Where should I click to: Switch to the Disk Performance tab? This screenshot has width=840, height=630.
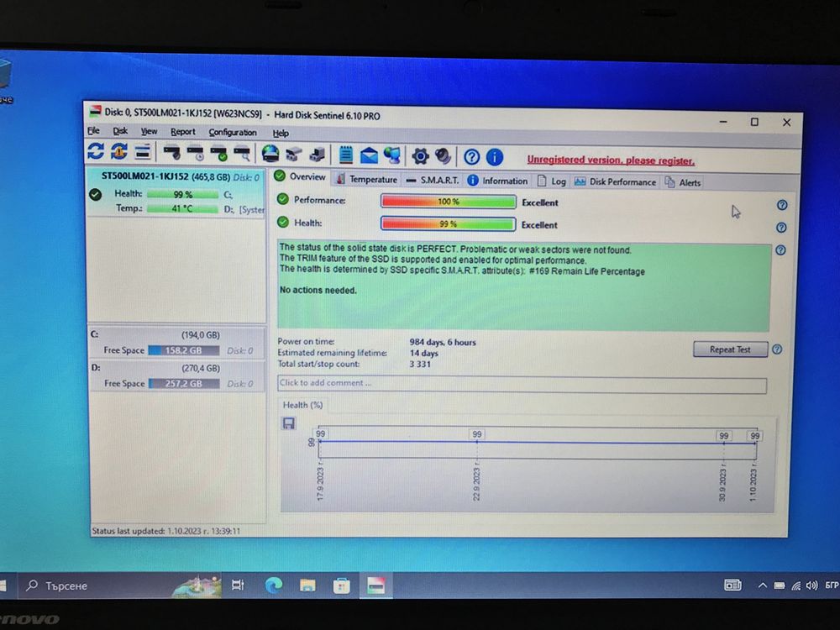pyautogui.click(x=615, y=181)
